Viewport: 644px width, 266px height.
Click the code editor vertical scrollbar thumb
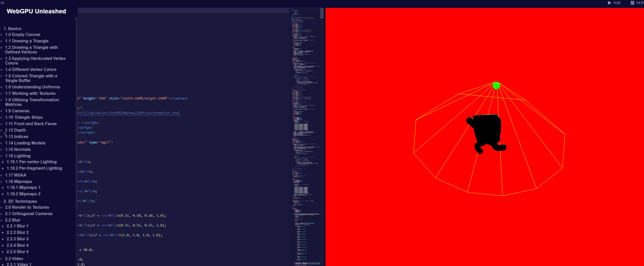tap(322, 13)
